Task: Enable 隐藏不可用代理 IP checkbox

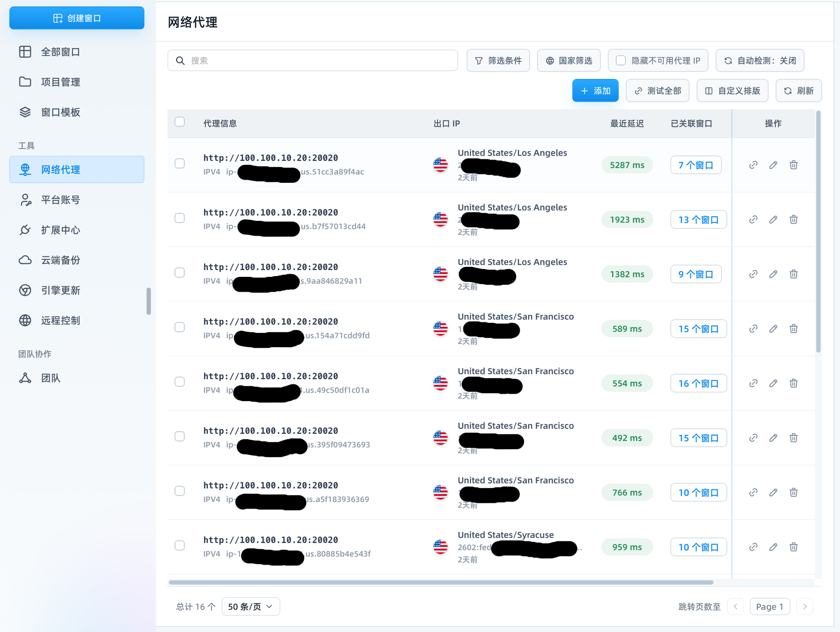Action: [x=620, y=60]
